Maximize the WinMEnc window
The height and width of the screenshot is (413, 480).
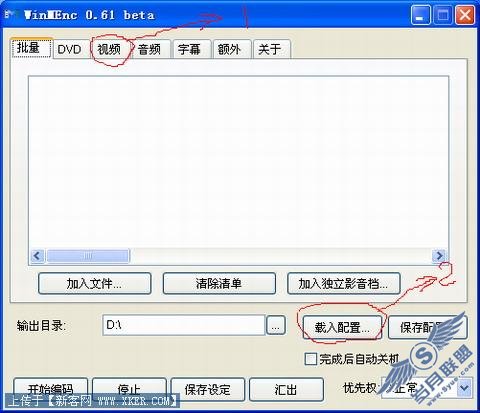click(443, 15)
